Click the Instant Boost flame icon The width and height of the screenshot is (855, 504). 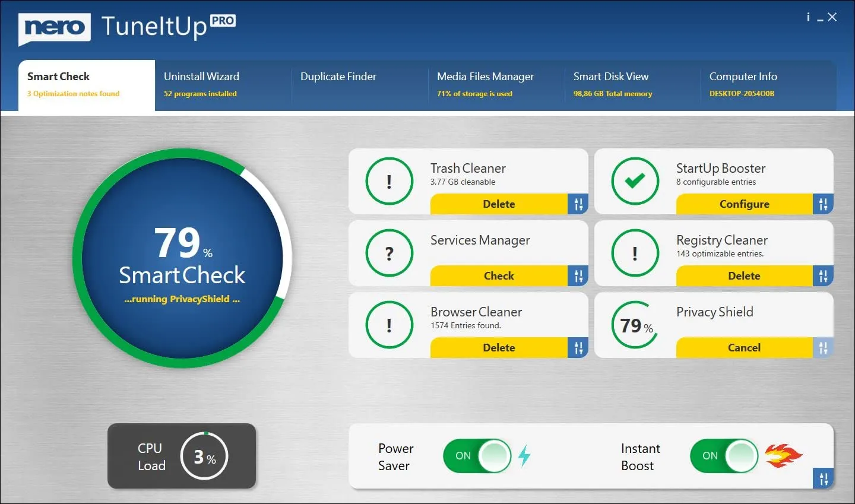click(x=783, y=456)
